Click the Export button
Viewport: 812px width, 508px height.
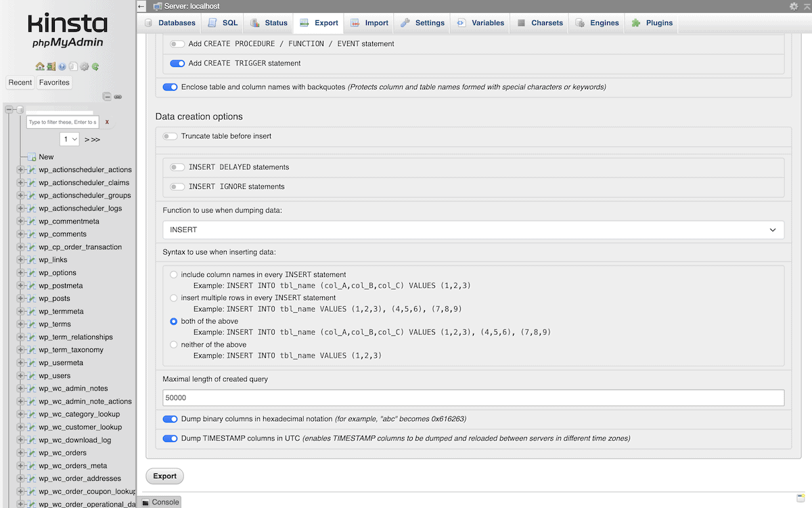(x=164, y=476)
